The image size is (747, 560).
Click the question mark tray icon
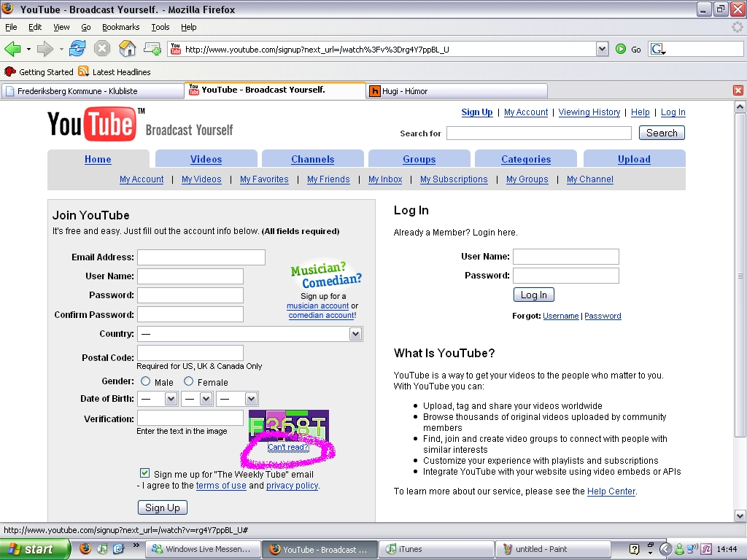tap(634, 550)
